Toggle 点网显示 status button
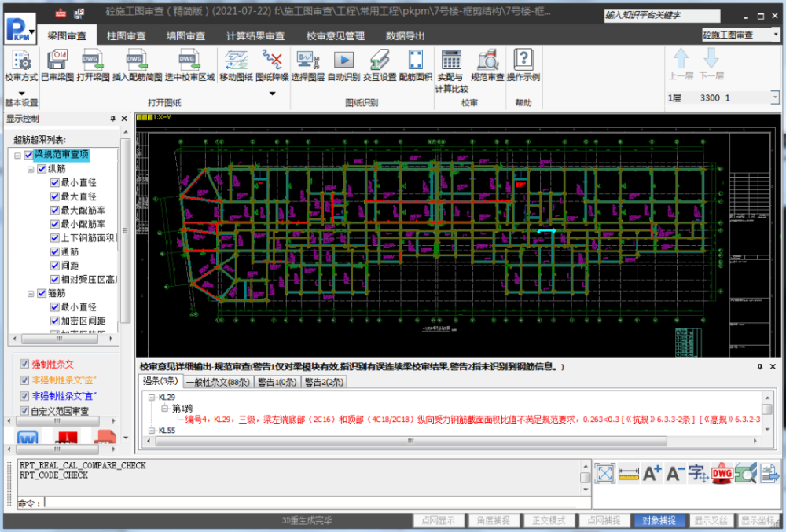786x532 pixels. (x=438, y=520)
